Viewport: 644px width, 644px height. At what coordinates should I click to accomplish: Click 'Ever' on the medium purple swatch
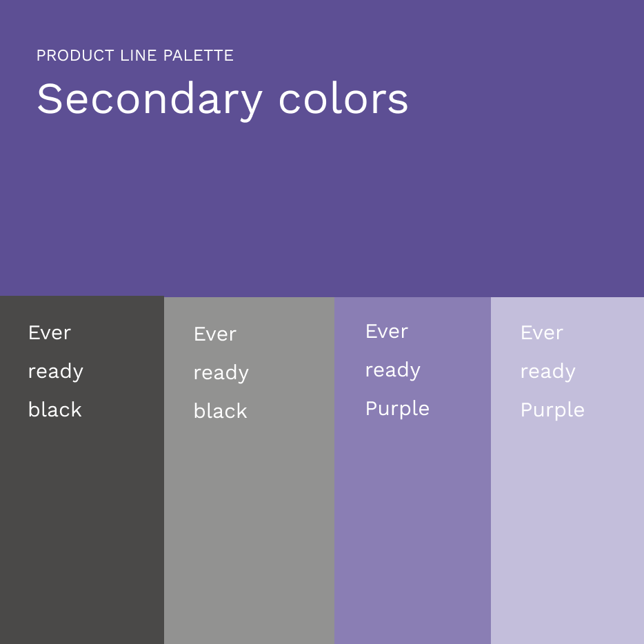tap(387, 332)
